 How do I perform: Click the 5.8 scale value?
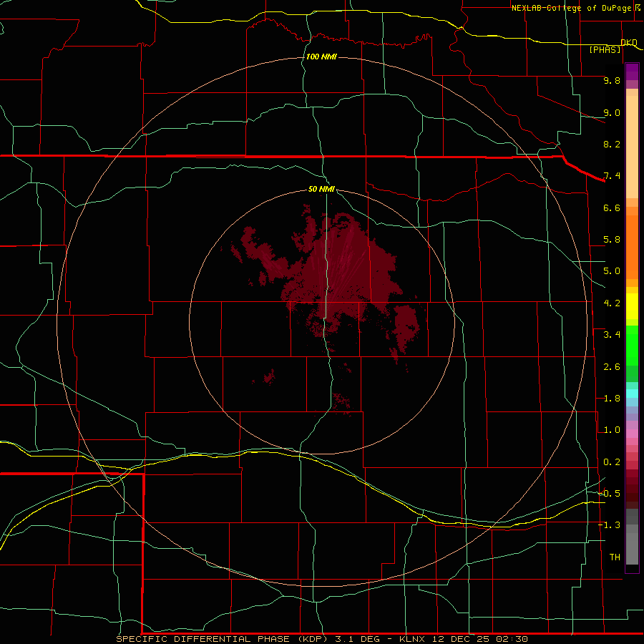click(x=612, y=240)
